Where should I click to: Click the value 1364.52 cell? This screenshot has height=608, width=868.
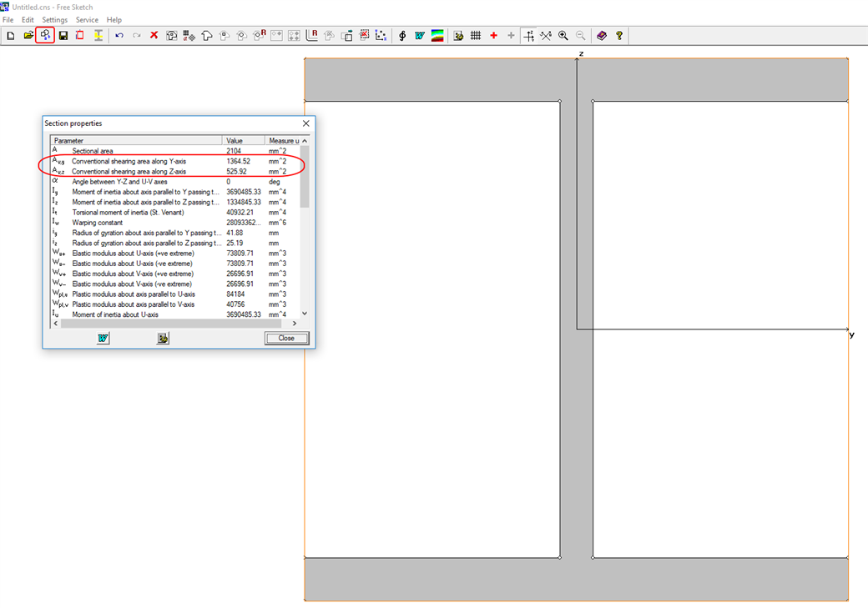point(239,161)
